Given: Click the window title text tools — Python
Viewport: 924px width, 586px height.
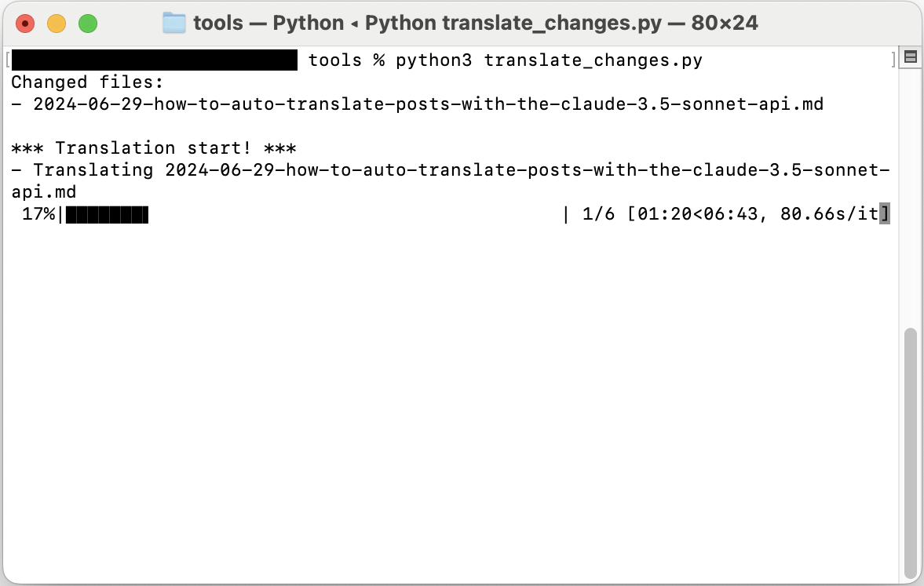Looking at the screenshot, I should (x=268, y=23).
